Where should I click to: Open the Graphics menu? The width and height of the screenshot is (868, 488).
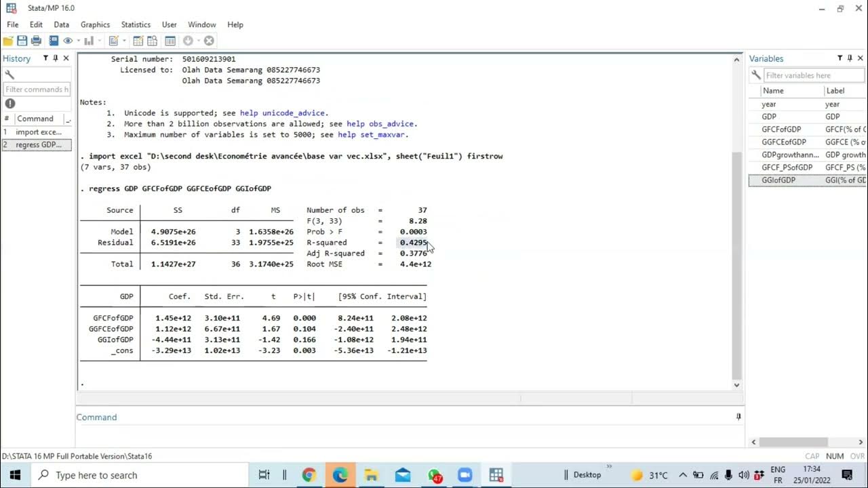[x=95, y=24]
